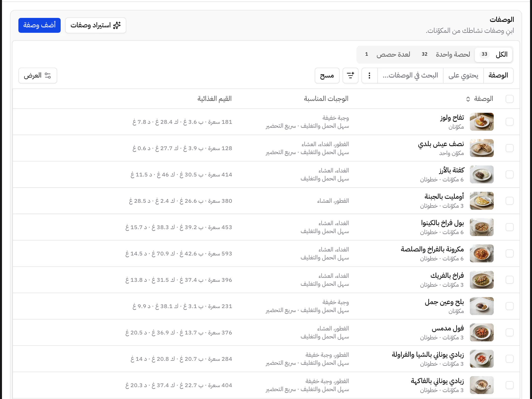Select the الكل tab

(x=493, y=54)
